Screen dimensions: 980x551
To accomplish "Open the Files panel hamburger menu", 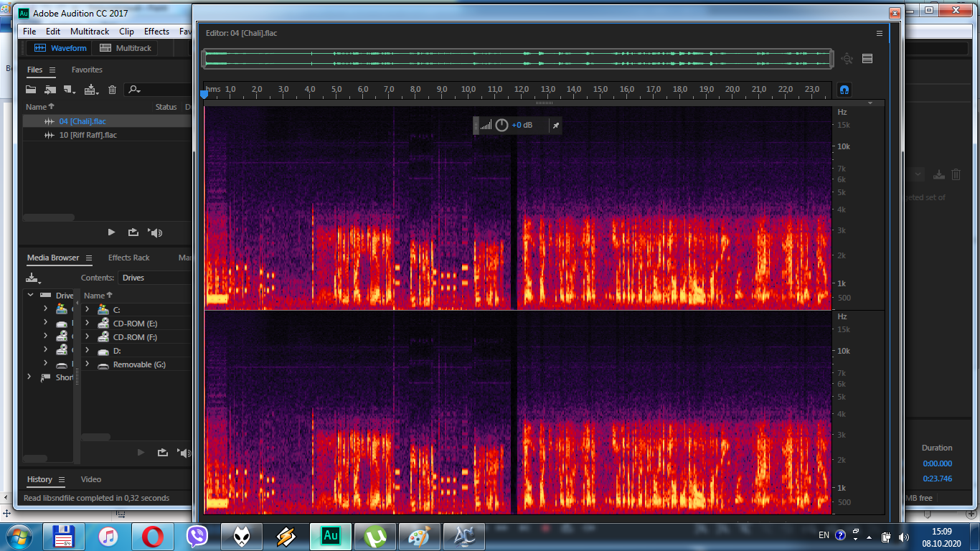I will pyautogui.click(x=51, y=70).
